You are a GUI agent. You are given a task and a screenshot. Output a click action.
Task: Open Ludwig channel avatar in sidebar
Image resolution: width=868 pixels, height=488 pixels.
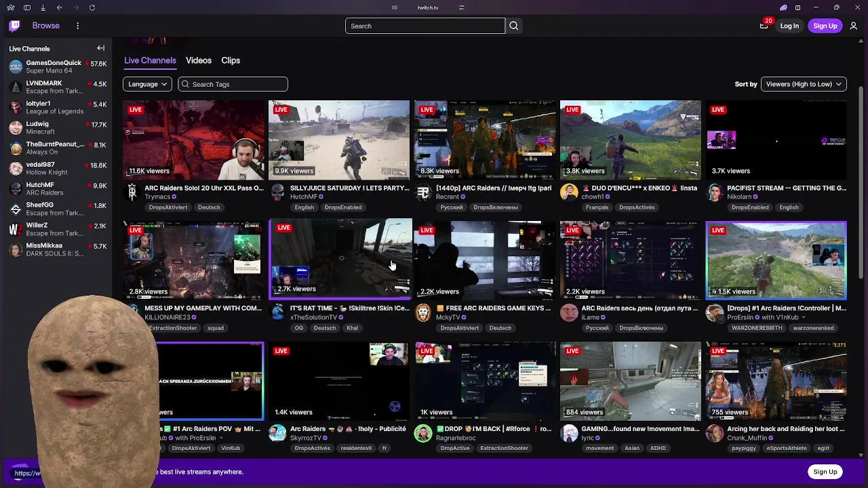click(16, 127)
